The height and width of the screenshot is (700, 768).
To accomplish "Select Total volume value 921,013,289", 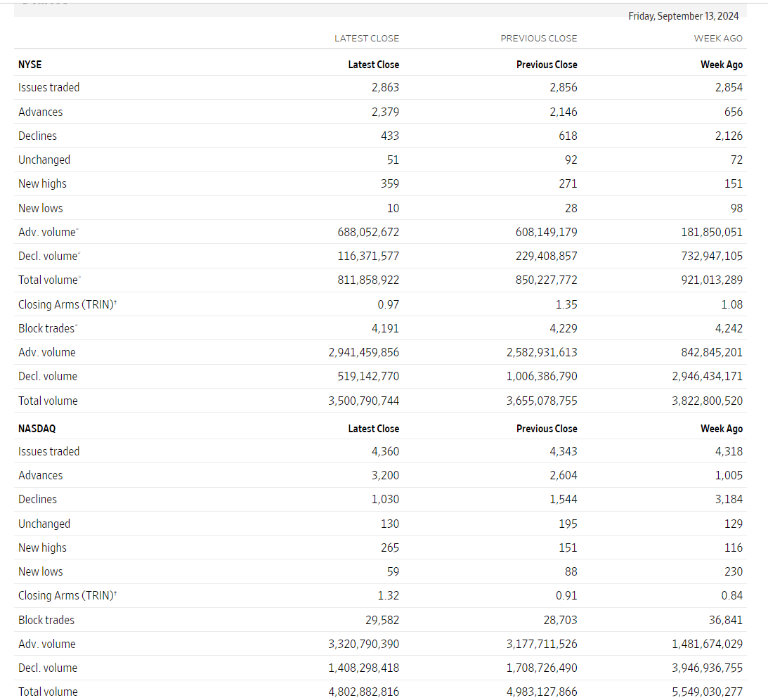I will (x=712, y=280).
